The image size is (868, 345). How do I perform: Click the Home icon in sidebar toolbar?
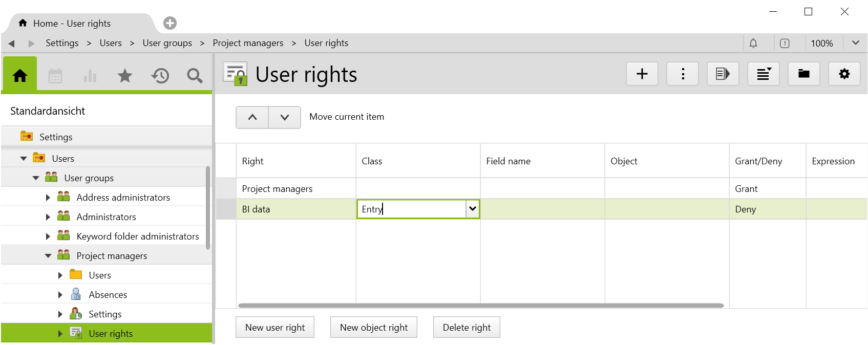pos(20,76)
